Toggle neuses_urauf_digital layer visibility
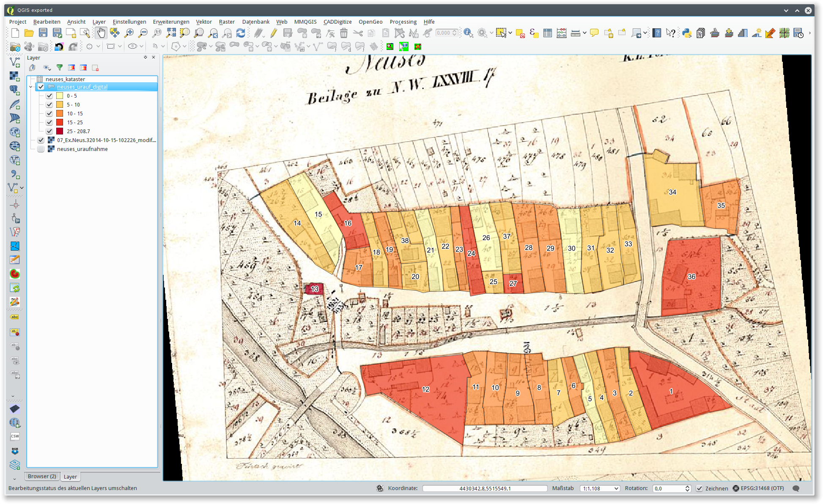Viewport: 823px width, 504px height. pos(41,87)
